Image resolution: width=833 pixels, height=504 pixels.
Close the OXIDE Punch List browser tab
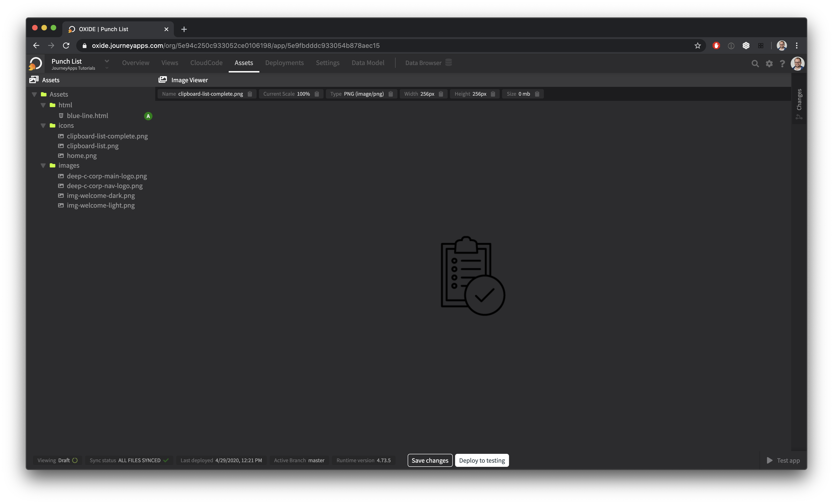(x=166, y=29)
